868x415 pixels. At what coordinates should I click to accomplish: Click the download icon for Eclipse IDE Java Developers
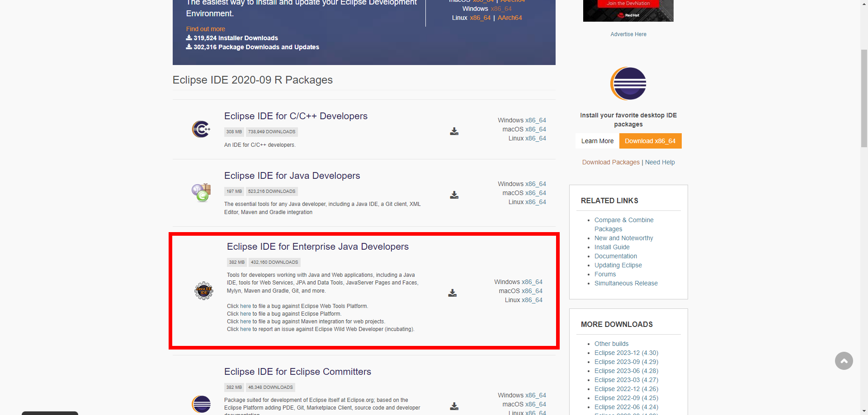[453, 195]
